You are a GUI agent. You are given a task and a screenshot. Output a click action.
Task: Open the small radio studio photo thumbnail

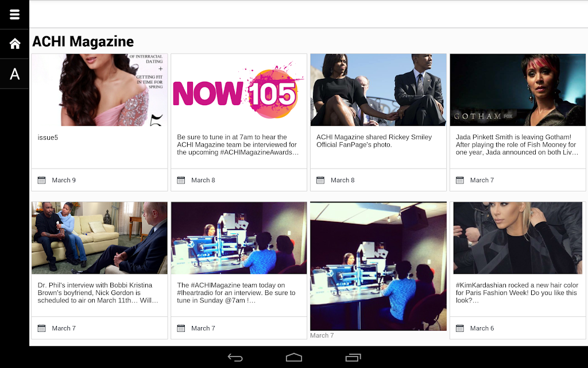coord(239,237)
